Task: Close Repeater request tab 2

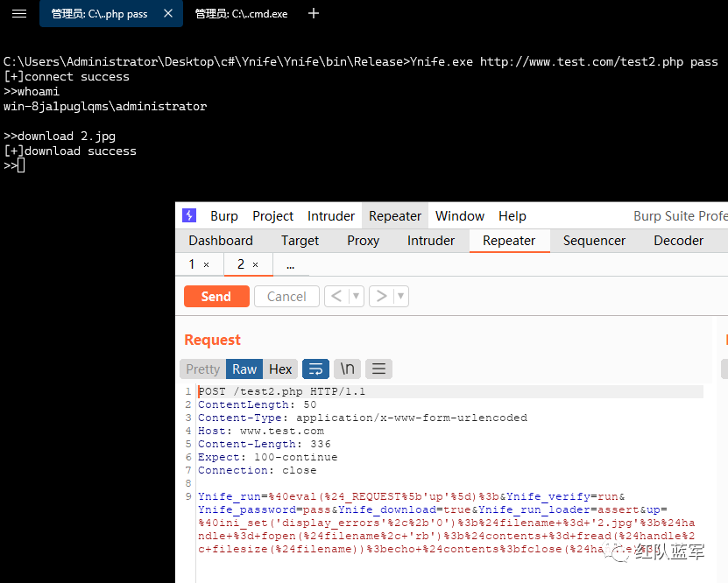Action: pos(255,265)
